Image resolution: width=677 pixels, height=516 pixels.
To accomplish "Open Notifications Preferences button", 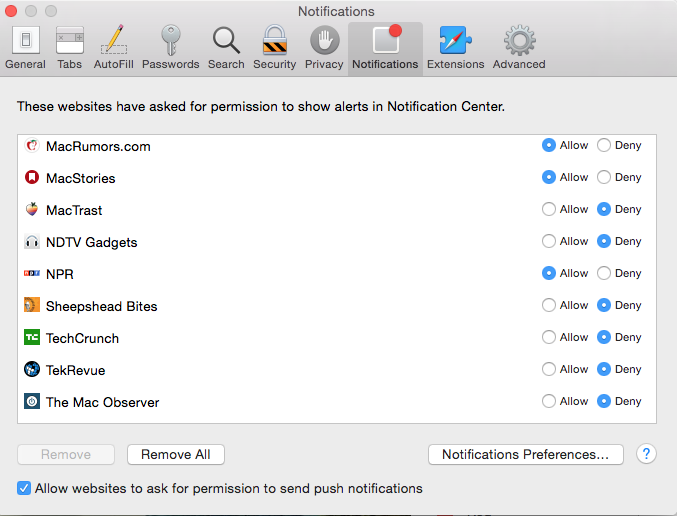I will [x=525, y=454].
